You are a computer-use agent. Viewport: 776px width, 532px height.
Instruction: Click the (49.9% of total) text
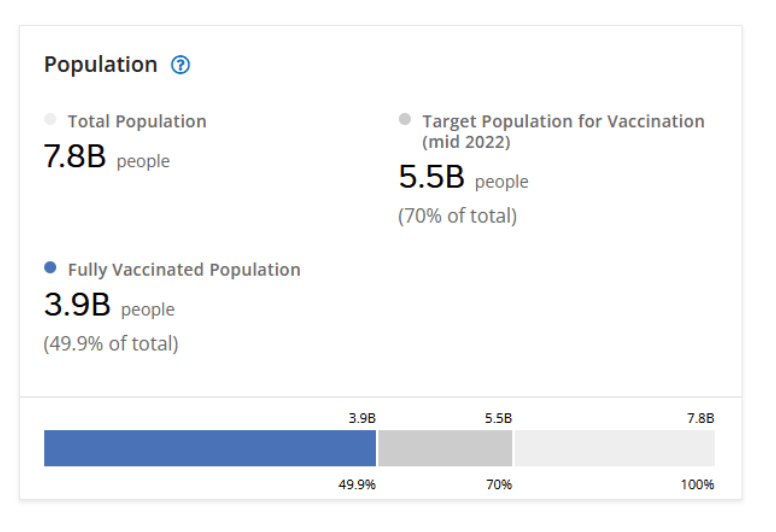[111, 343]
